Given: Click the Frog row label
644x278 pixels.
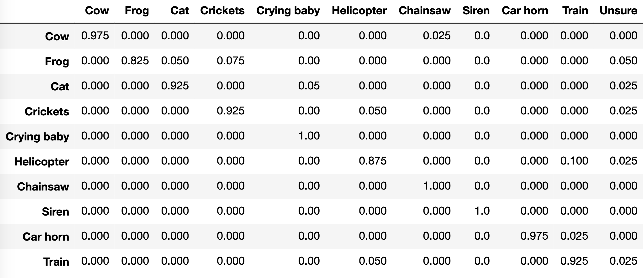Looking at the screenshot, I should click(x=57, y=62).
